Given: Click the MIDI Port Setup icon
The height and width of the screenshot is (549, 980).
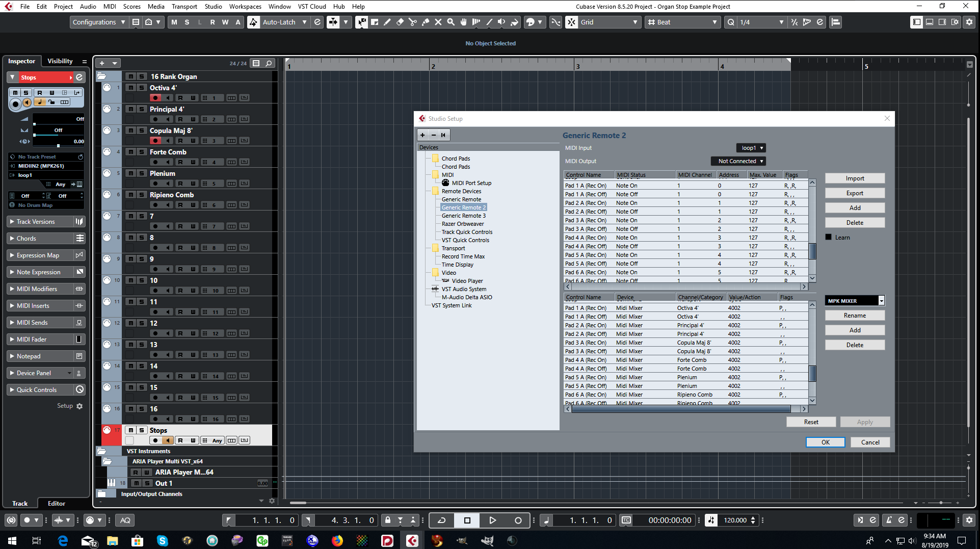Looking at the screenshot, I should coord(445,183).
